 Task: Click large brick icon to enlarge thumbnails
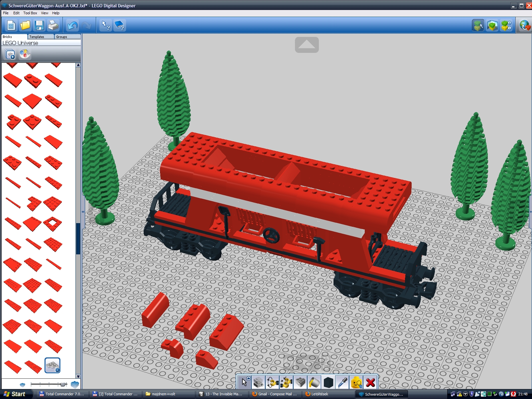(x=75, y=384)
